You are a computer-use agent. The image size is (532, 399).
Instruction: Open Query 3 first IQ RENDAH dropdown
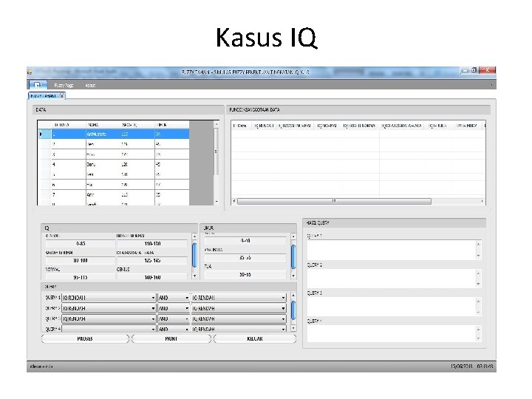tap(109, 319)
